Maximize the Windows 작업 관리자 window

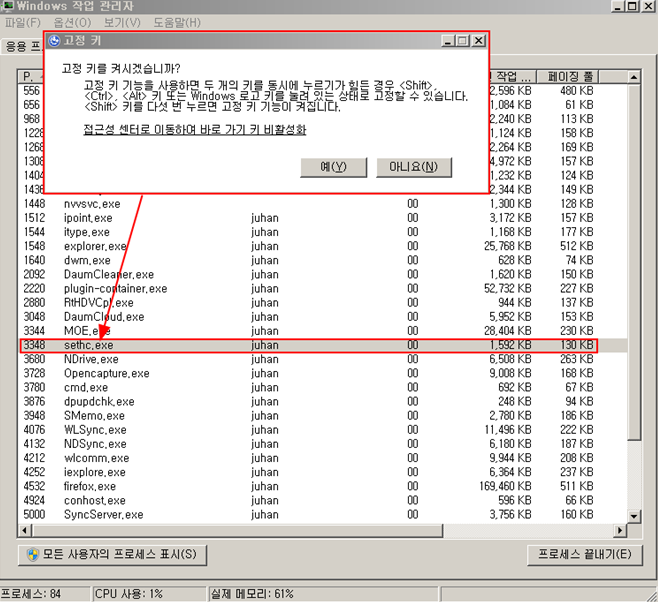coord(633,6)
